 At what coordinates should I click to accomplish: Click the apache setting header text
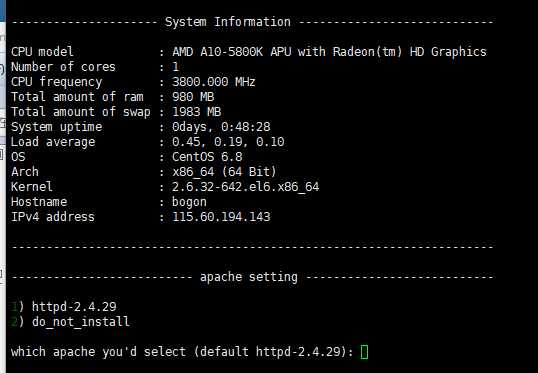point(249,277)
